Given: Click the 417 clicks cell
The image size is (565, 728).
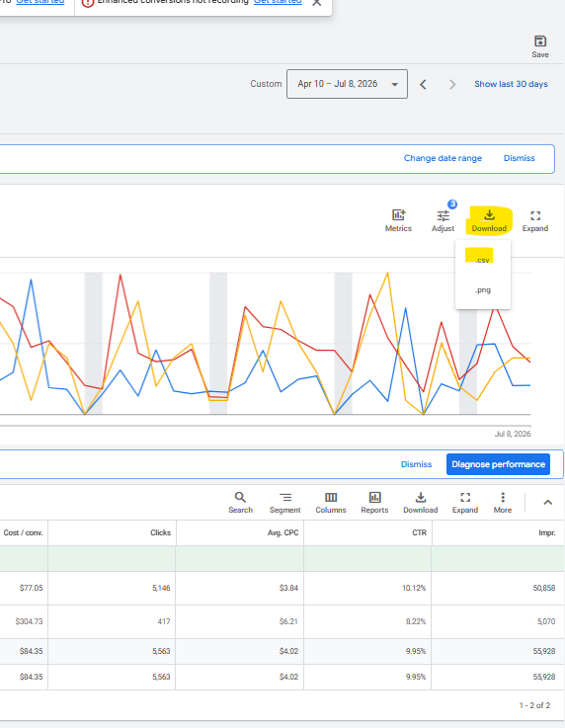Looking at the screenshot, I should click(164, 621).
